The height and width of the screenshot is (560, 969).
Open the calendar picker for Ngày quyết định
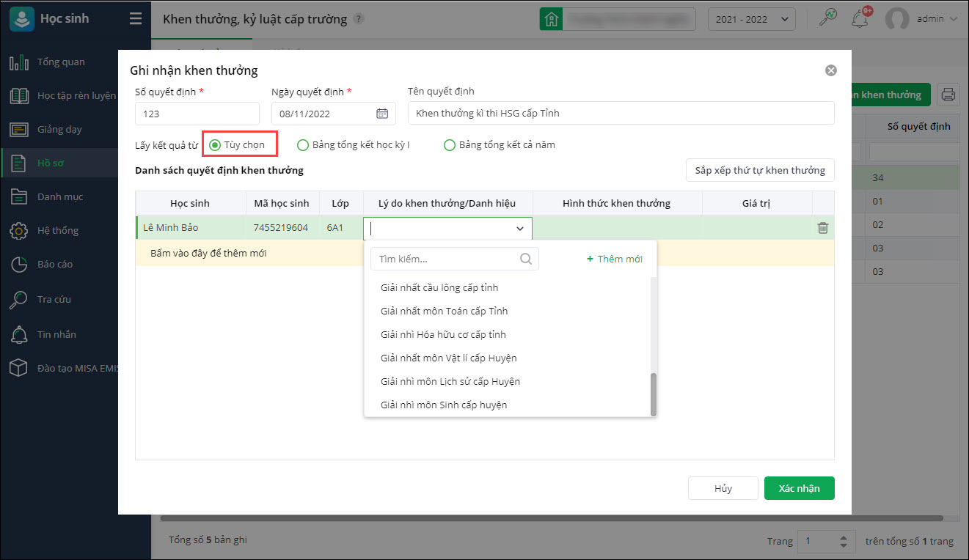click(382, 114)
